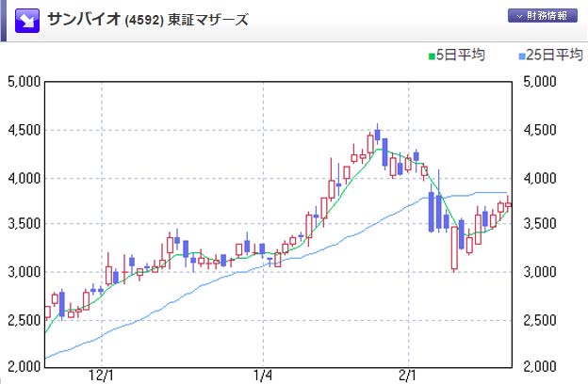Screen dimensions: 588x384
Task: Click the 5日平均 legend label
Action: tap(460, 56)
